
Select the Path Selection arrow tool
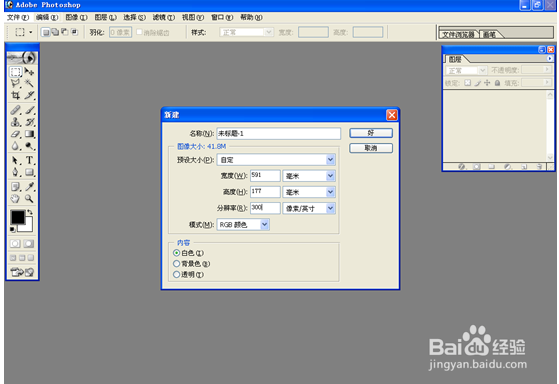click(x=15, y=160)
